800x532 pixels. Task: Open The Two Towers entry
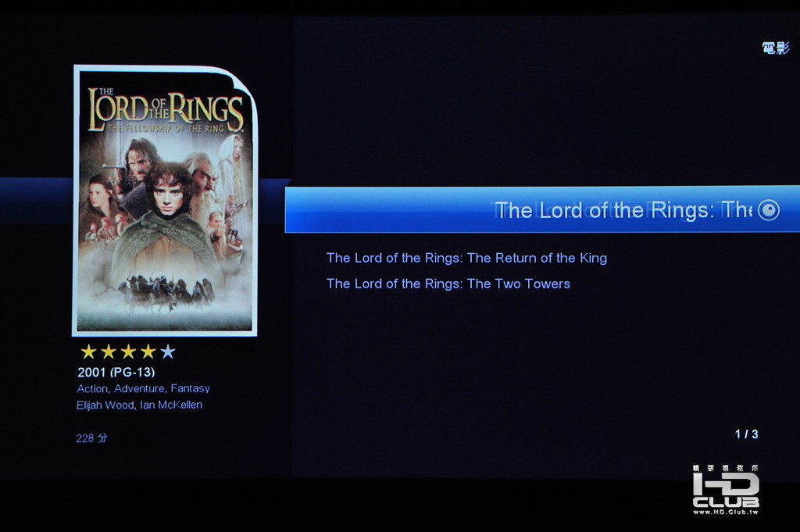click(x=448, y=284)
